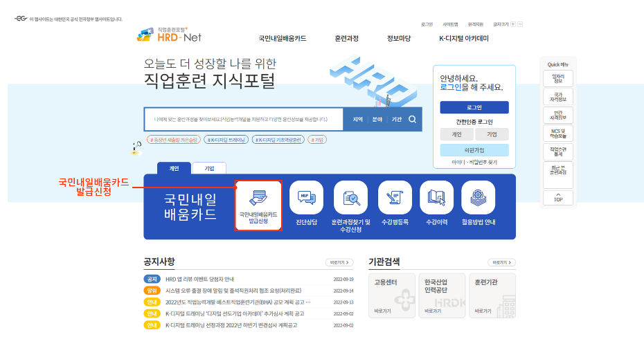Screen dimensions: 644x348
Task: Click the HRD-Net logo
Action: (169, 35)
